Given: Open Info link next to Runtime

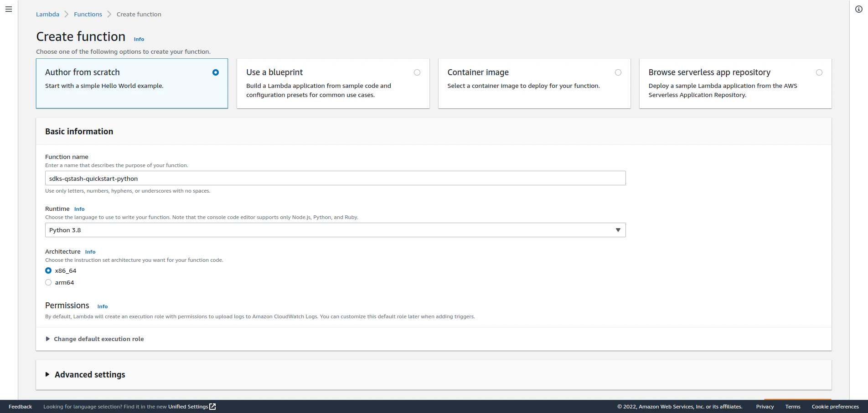Looking at the screenshot, I should (79, 209).
